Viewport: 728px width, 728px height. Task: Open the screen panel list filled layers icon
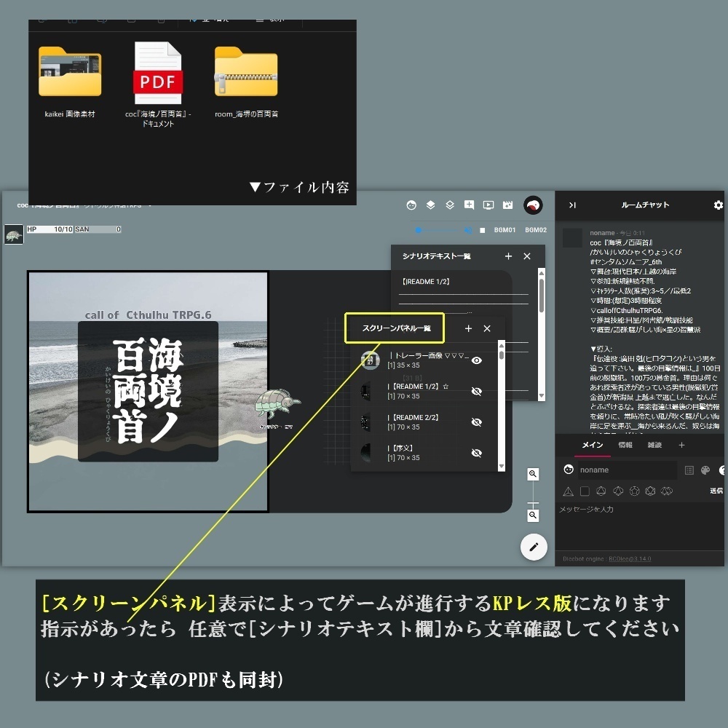point(430,205)
